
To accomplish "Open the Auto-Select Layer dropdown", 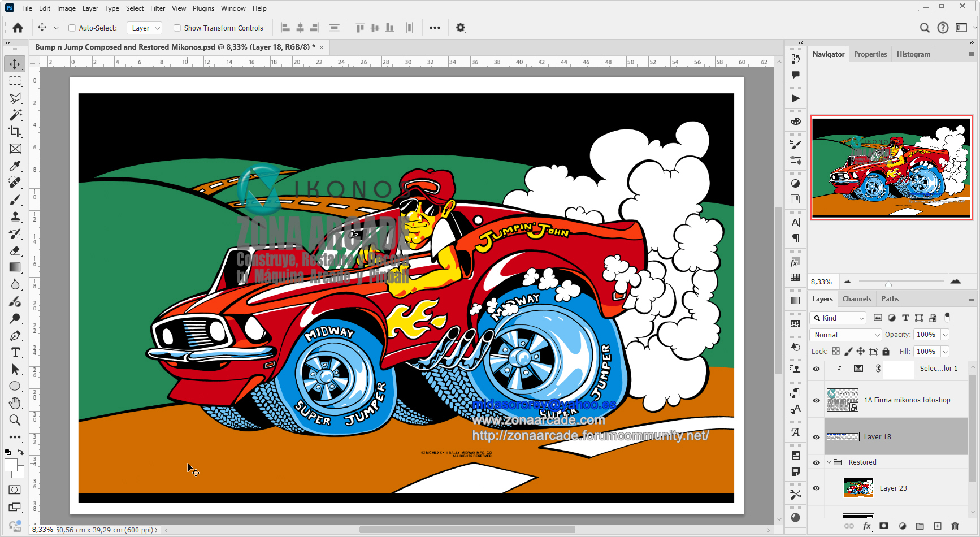I will (144, 28).
